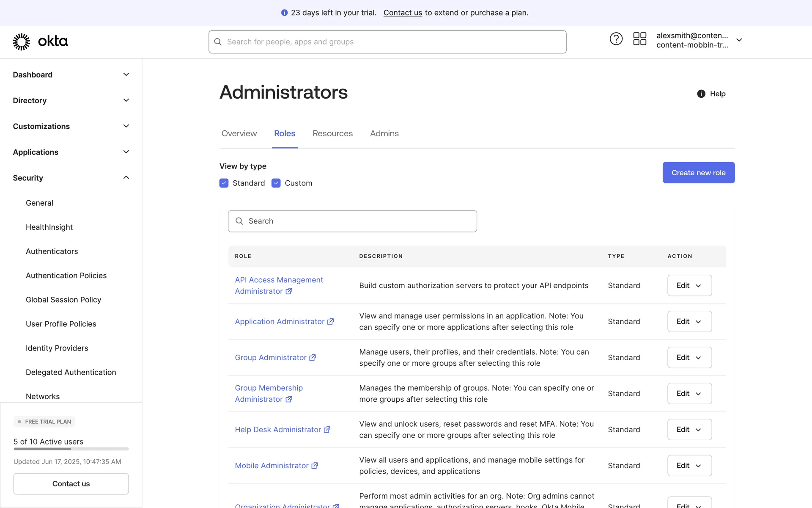
Task: Click the Create new role button
Action: point(698,173)
